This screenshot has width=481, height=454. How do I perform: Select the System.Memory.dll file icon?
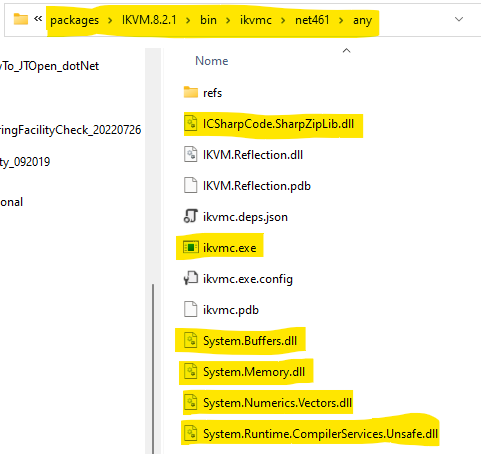click(191, 372)
